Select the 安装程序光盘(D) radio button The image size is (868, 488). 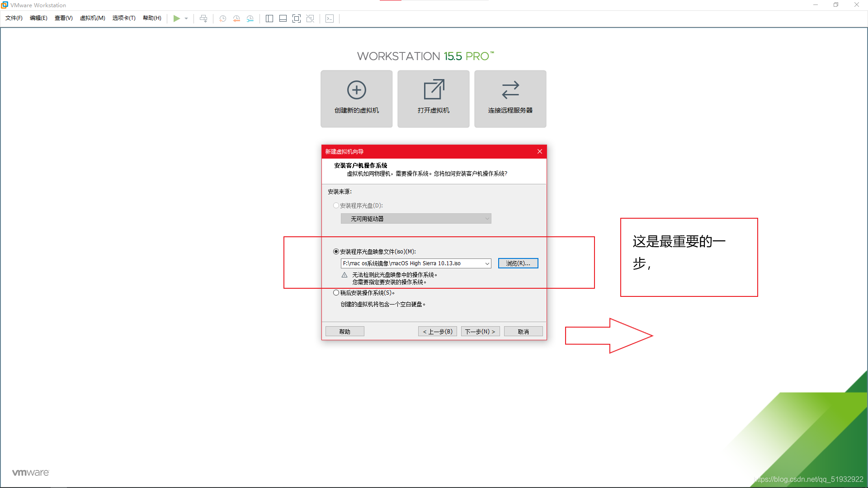(336, 205)
